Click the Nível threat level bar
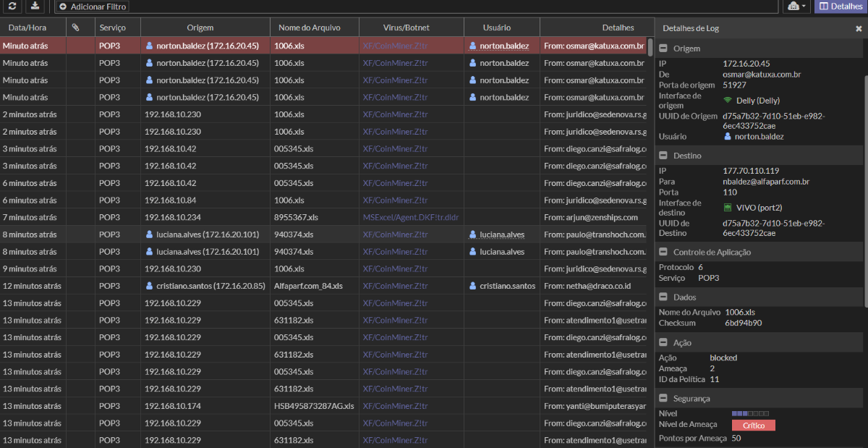This screenshot has height=448, width=868. [x=750, y=413]
